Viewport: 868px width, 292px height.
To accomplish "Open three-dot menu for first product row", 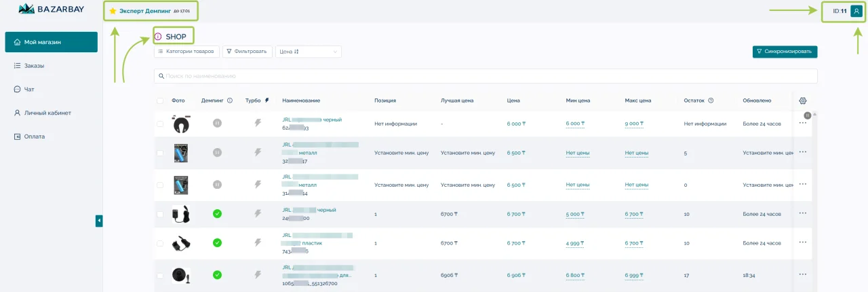I will point(803,124).
